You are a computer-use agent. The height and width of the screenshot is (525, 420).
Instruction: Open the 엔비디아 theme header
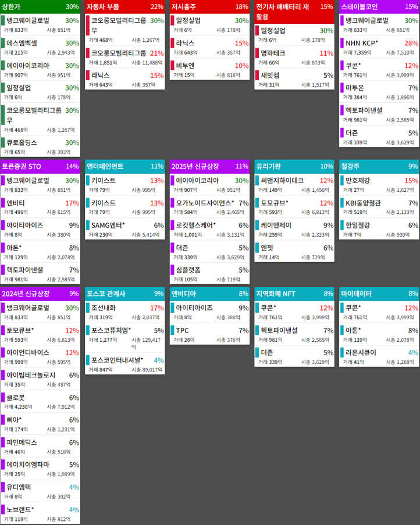pos(209,294)
